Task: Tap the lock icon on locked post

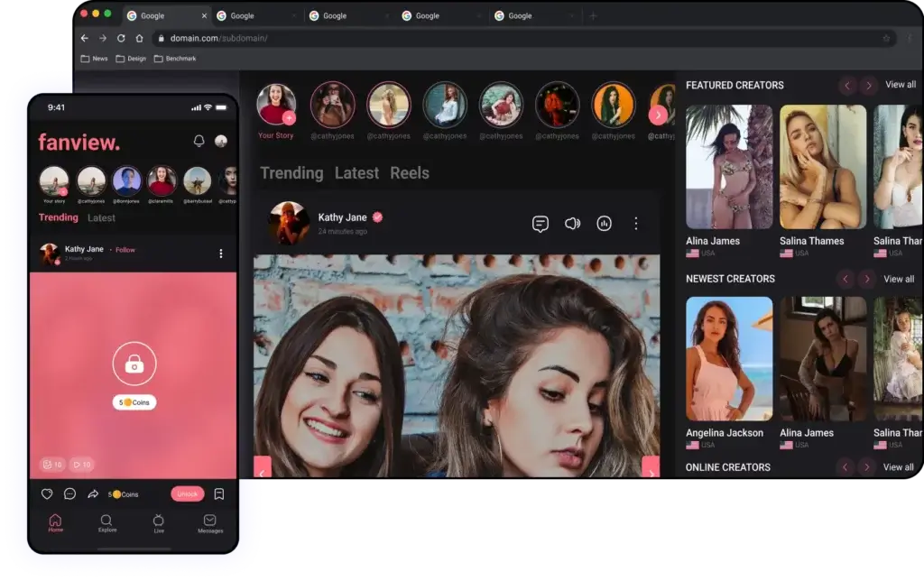Action: pyautogui.click(x=134, y=364)
